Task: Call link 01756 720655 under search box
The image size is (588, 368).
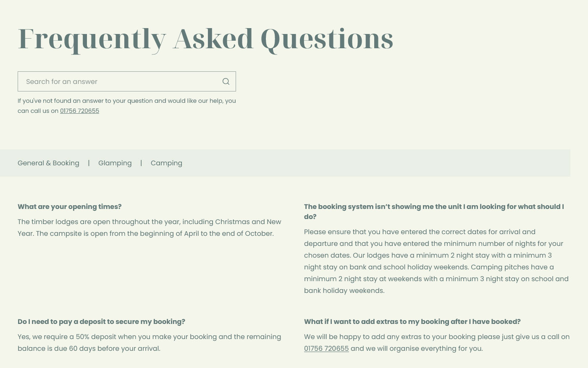Action: pyautogui.click(x=79, y=111)
